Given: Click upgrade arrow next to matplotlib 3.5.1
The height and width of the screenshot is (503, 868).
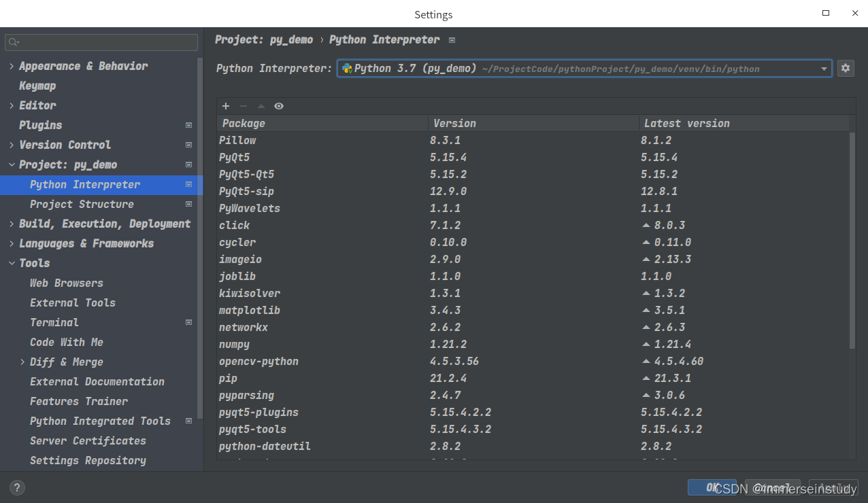Looking at the screenshot, I should 646,310.
